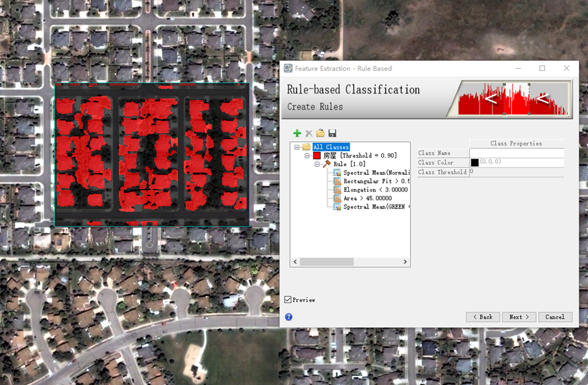This screenshot has width=588, height=385.
Task: Click the Class Name label
Action: pyautogui.click(x=443, y=153)
